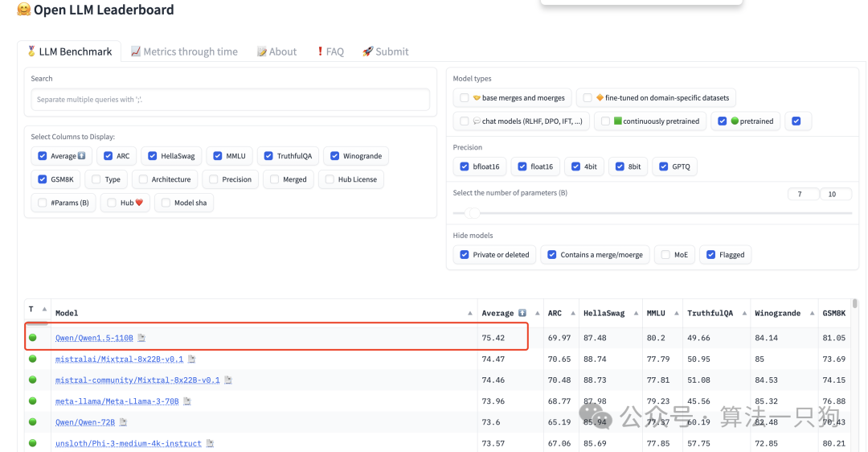Enable the Architecture column checkbox
This screenshot has height=452, width=868.
coord(143,179)
